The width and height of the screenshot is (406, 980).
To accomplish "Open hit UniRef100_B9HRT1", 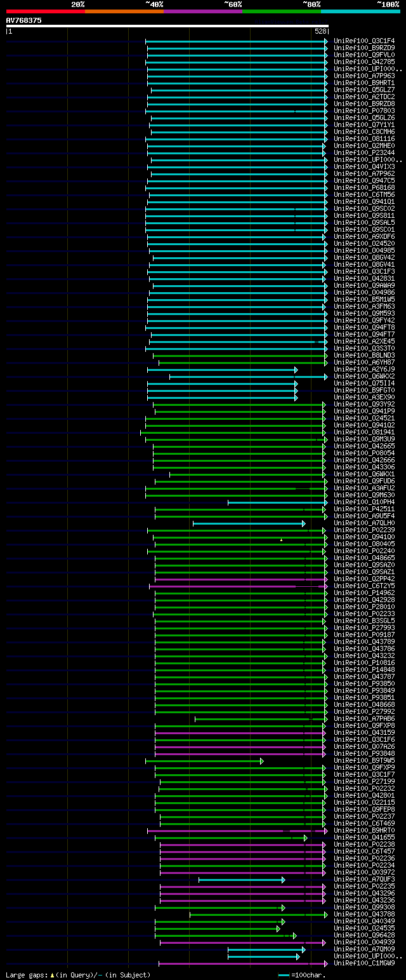I will tap(364, 83).
